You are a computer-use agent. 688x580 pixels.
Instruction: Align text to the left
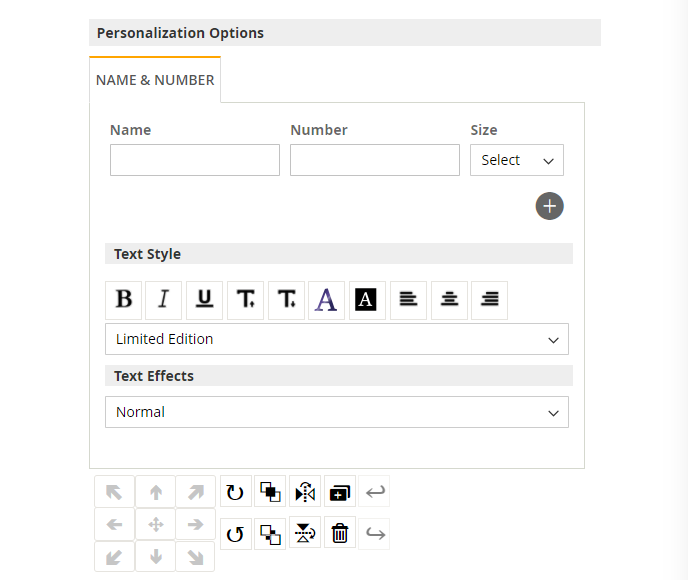coord(408,299)
